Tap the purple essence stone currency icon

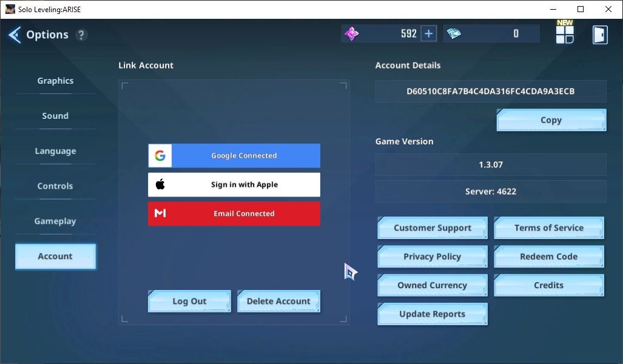(352, 34)
